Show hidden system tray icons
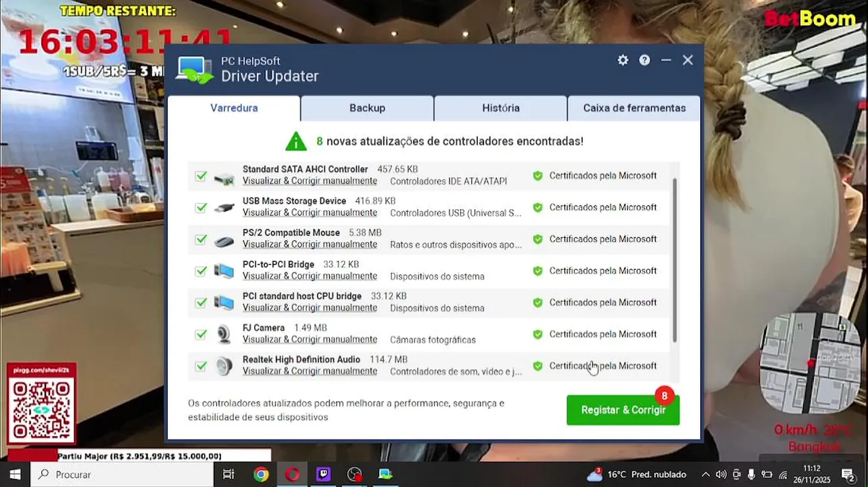The image size is (868, 487). [x=705, y=474]
